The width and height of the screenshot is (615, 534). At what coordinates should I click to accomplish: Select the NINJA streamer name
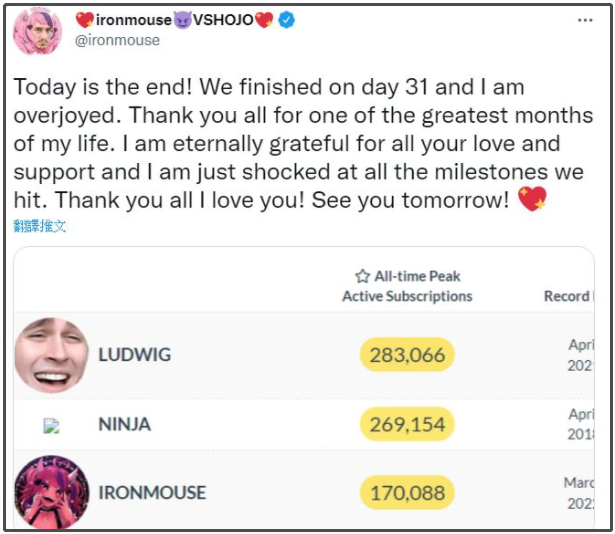[x=124, y=424]
